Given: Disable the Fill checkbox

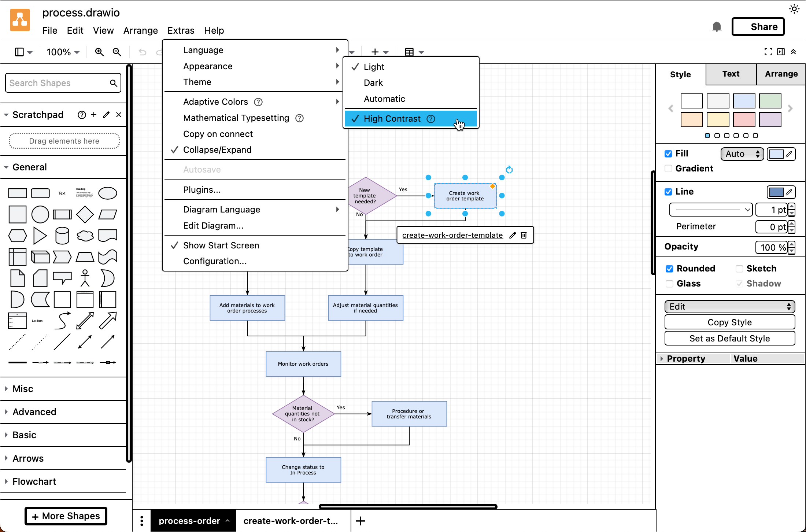Looking at the screenshot, I should [668, 154].
